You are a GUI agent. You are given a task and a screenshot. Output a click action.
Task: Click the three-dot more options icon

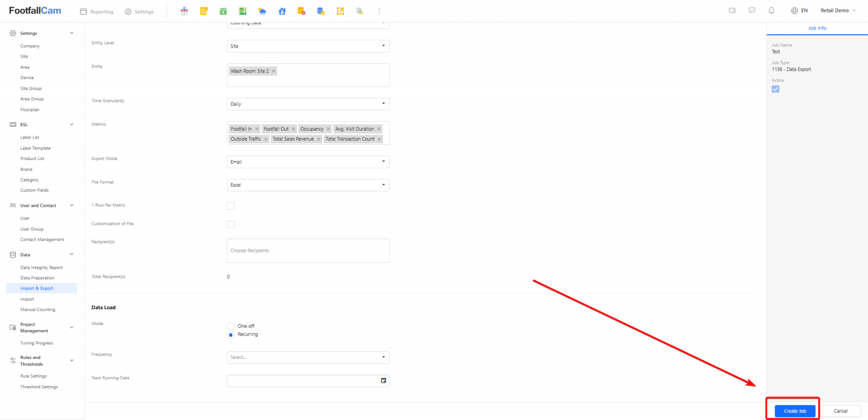(379, 11)
